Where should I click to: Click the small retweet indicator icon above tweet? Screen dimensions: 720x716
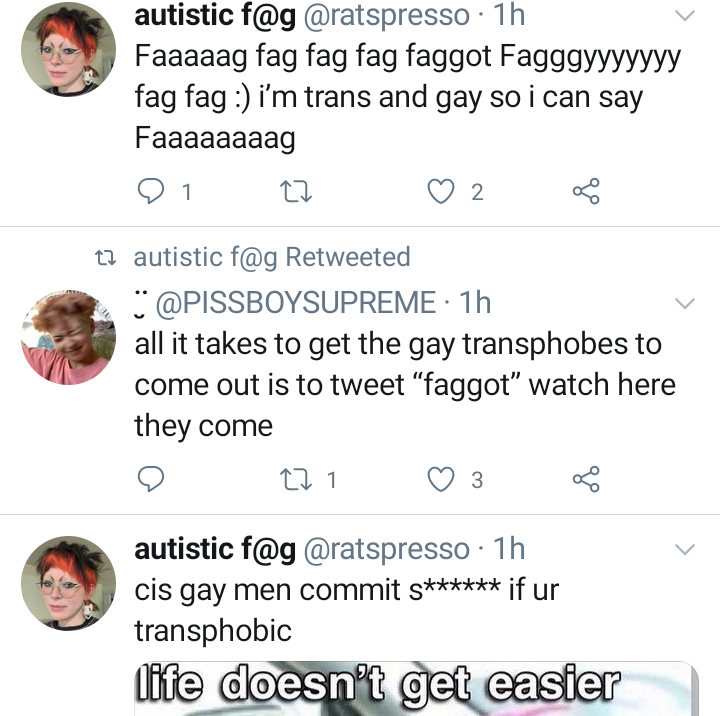[x=105, y=258]
